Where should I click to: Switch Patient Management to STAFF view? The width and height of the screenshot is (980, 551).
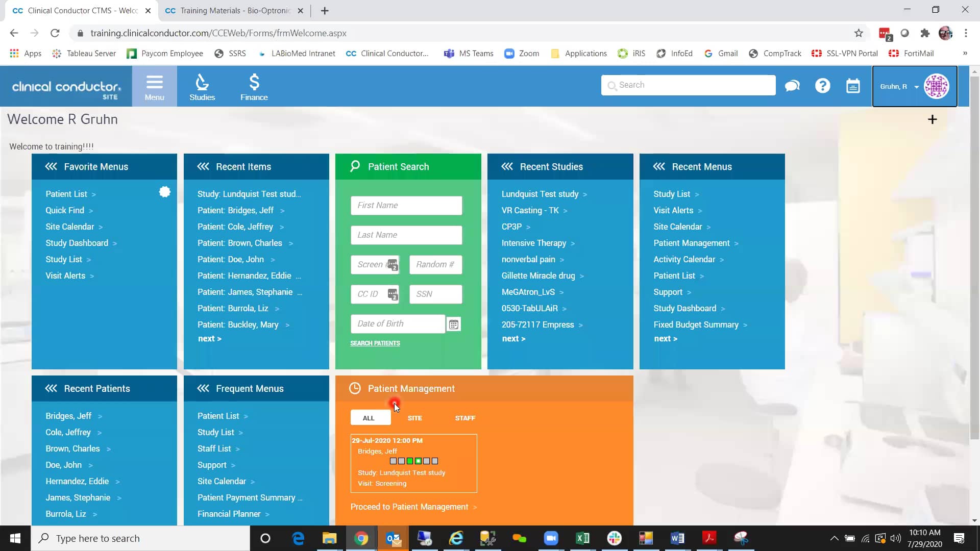[x=464, y=417]
